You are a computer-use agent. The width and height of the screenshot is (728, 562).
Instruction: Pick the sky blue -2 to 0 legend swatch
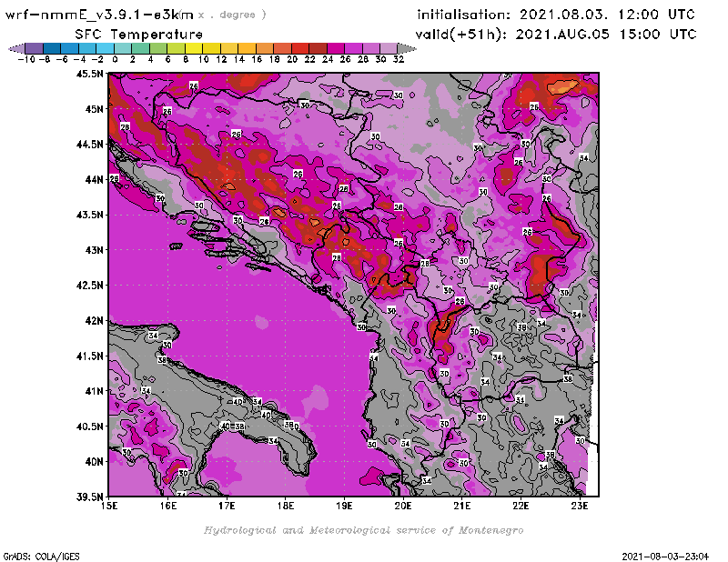[x=105, y=48]
